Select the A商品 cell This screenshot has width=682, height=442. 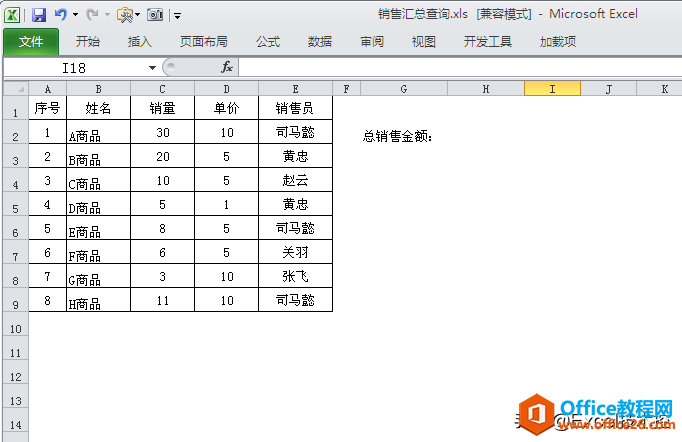pyautogui.click(x=99, y=132)
